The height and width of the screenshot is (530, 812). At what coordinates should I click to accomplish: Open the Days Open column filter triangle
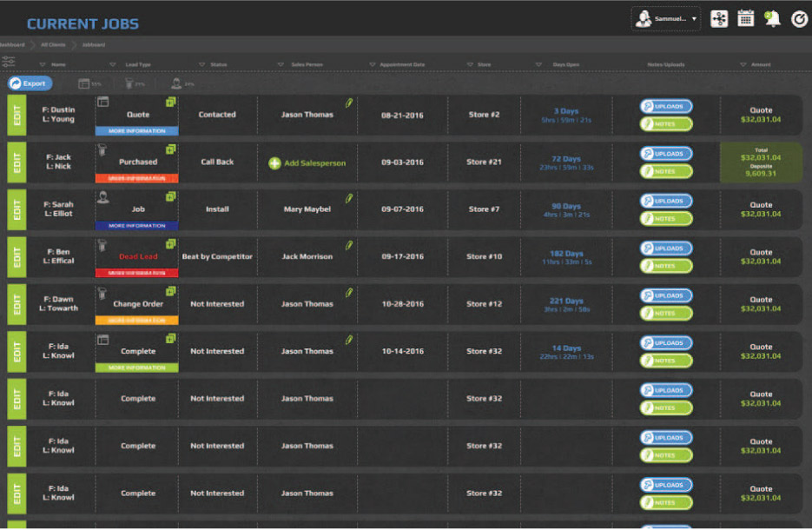(x=538, y=65)
